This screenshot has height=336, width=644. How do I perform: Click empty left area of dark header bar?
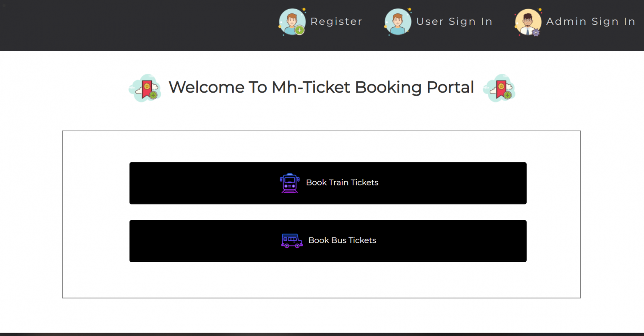coord(126,25)
